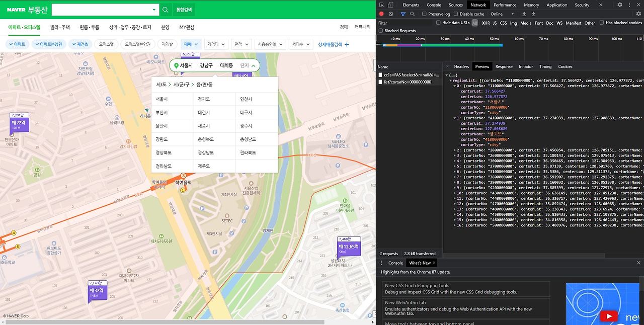
Task: Stop recording network log with red button
Action: pos(381,14)
